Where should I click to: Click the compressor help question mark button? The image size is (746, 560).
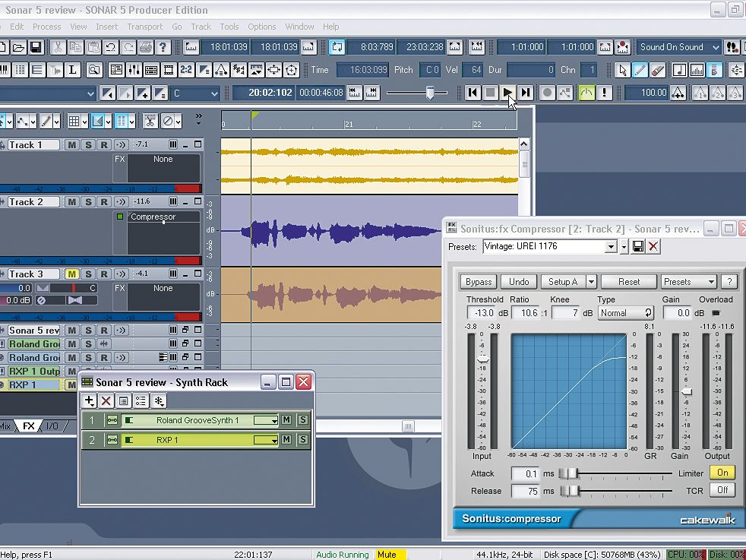(729, 282)
